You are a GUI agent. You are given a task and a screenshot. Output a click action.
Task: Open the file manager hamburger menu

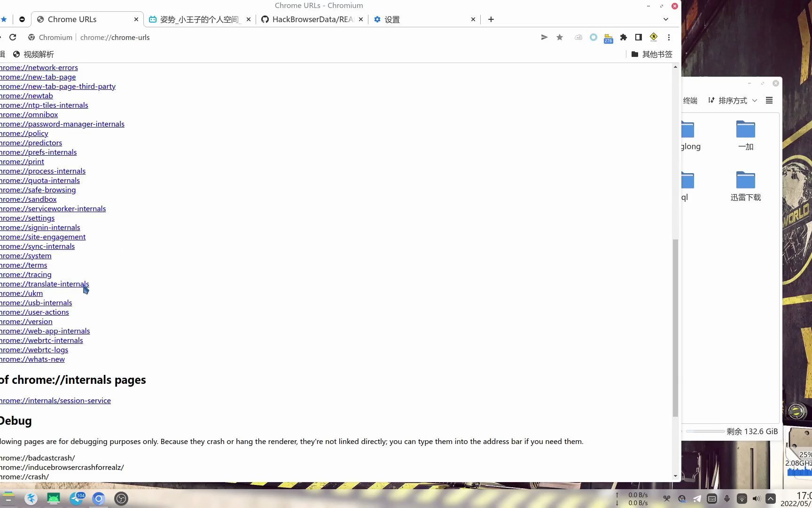click(x=769, y=100)
